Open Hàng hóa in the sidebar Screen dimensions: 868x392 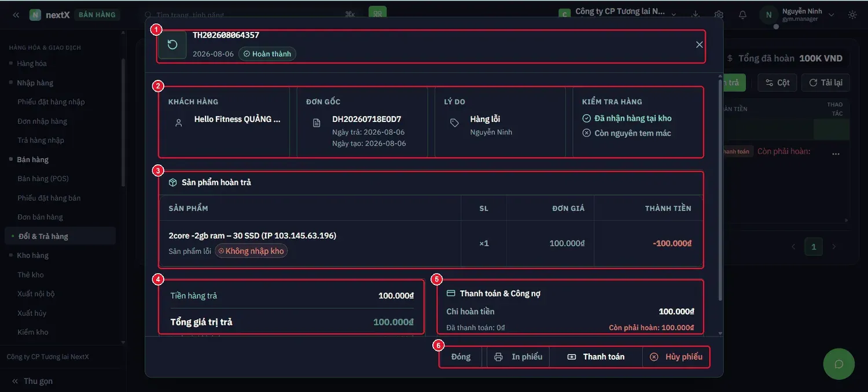(x=32, y=64)
